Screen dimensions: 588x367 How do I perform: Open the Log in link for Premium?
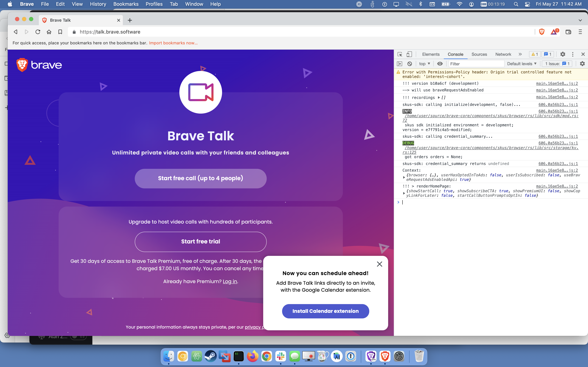pyautogui.click(x=230, y=282)
